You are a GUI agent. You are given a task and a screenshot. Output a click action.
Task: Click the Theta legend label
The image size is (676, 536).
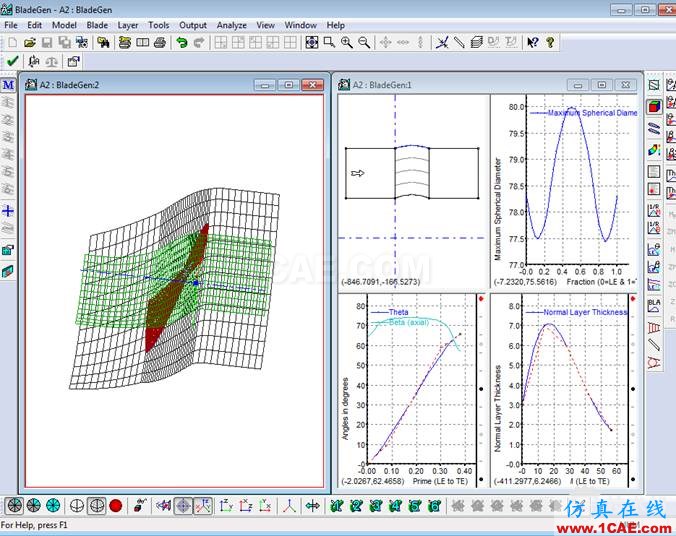click(398, 312)
